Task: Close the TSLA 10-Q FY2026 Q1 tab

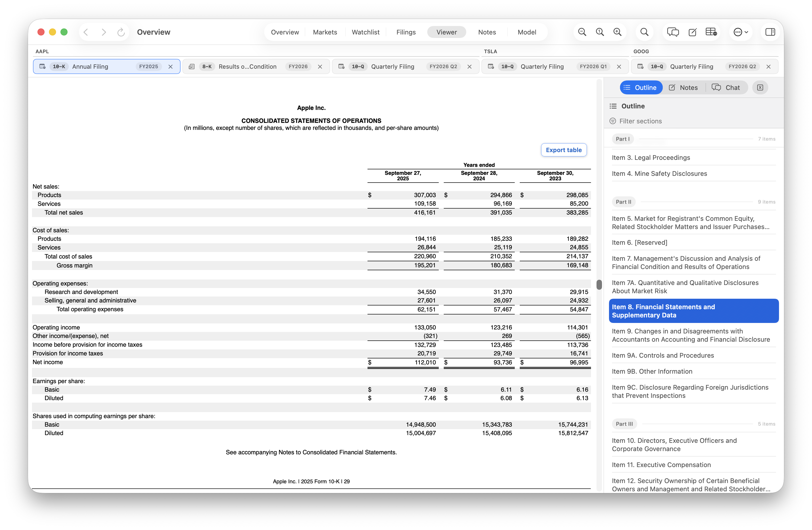Action: [619, 66]
